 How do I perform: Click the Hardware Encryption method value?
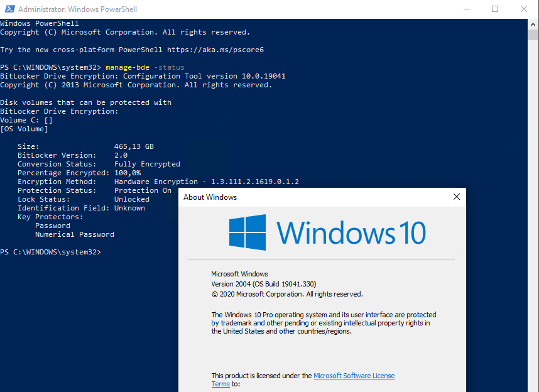point(207,182)
